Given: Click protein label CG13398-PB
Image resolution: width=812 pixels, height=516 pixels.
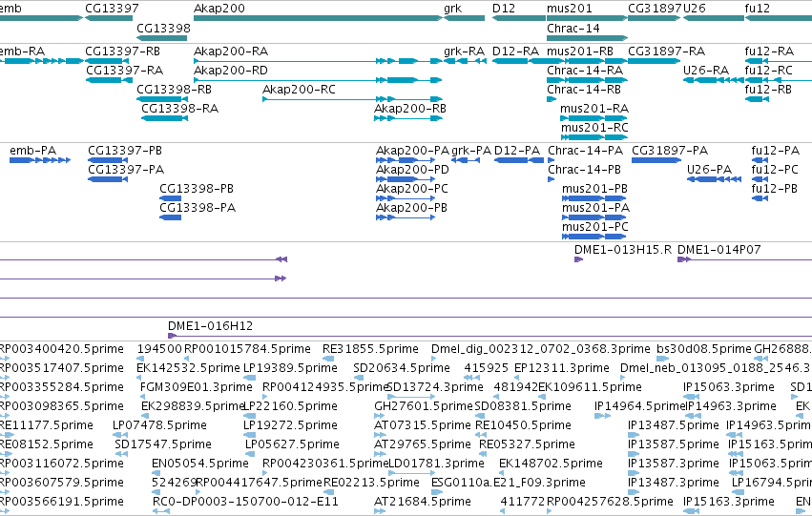Looking at the screenshot, I should tap(197, 189).
